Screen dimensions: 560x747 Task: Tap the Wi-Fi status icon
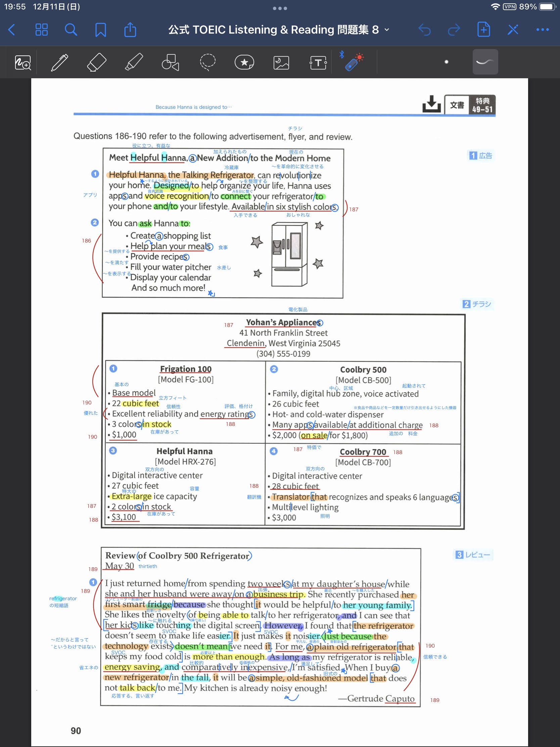point(495,7)
